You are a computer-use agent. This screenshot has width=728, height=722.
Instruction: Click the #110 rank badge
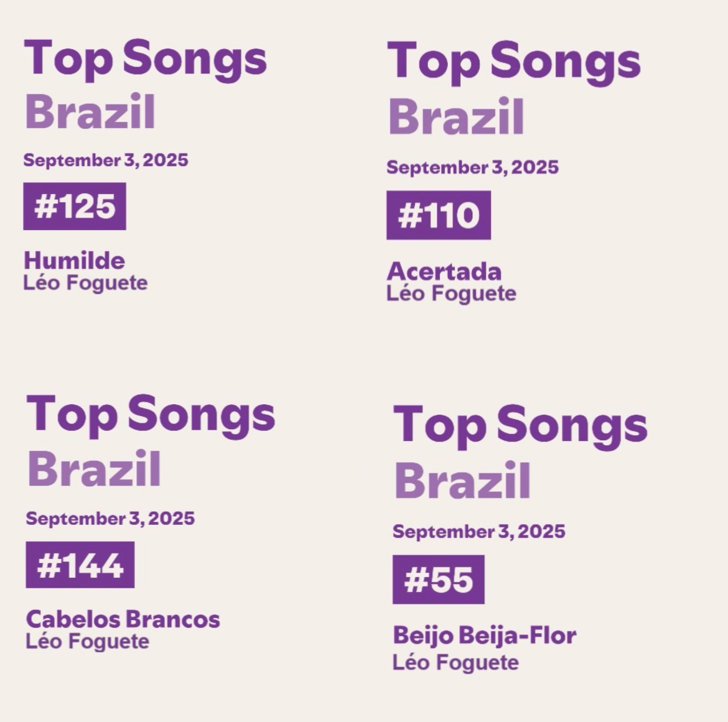click(x=438, y=215)
